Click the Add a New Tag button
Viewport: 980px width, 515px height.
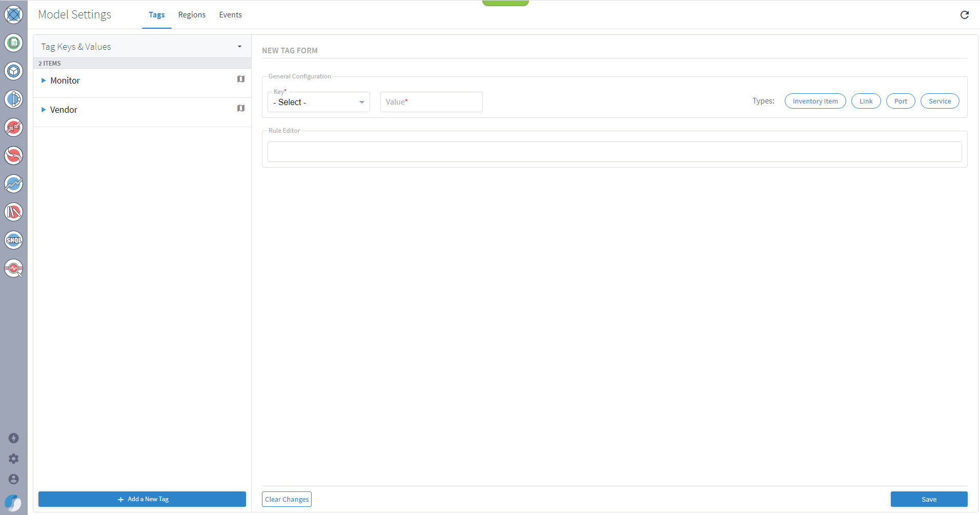(142, 499)
